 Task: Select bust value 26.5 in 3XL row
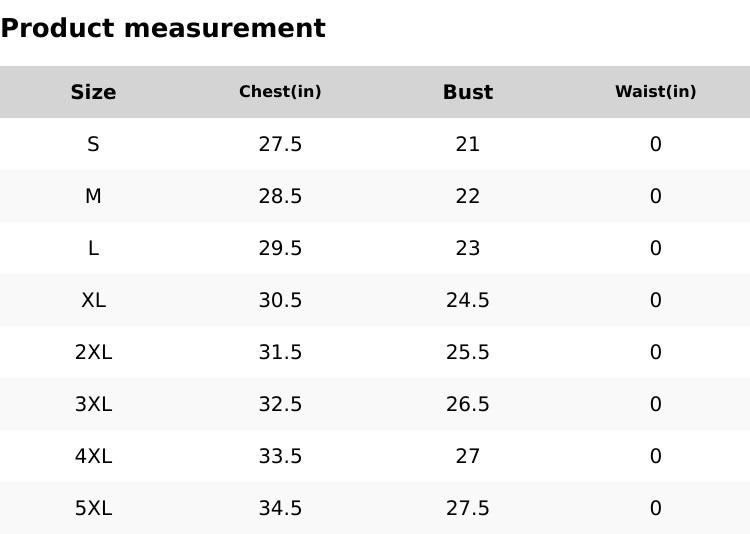tap(468, 404)
